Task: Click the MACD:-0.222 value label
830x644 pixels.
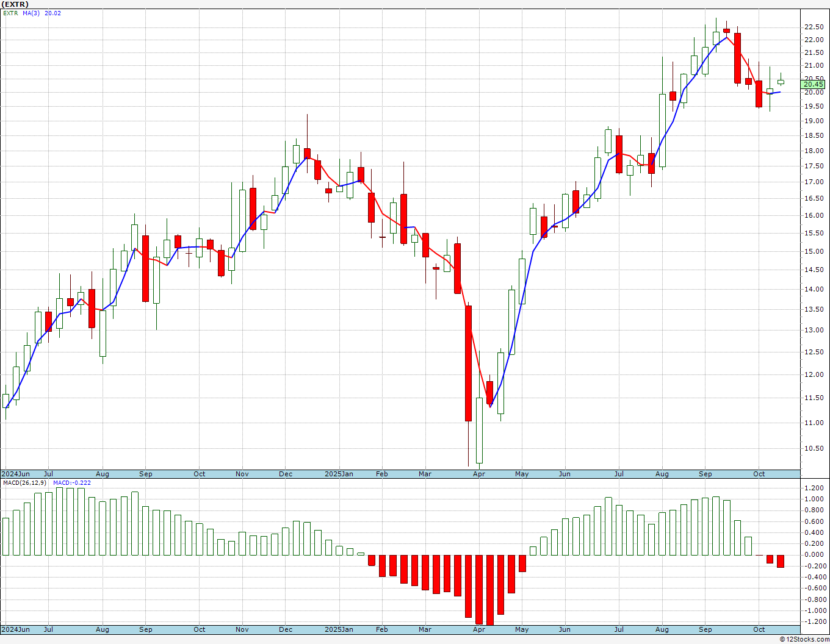Action: 72,482
